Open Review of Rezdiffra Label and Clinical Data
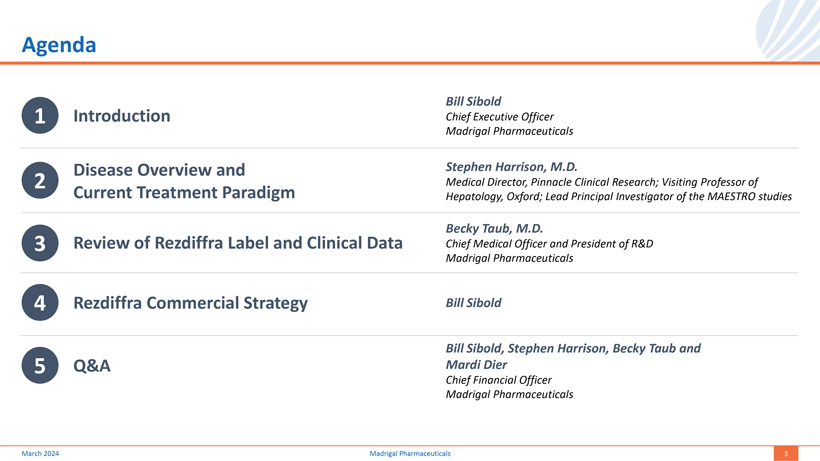Screen dimensions: 820x461 click(x=238, y=243)
